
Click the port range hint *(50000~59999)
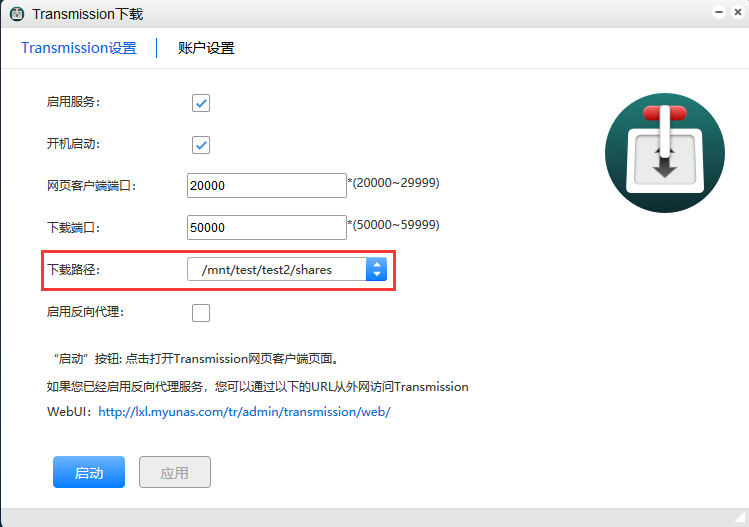(x=394, y=225)
